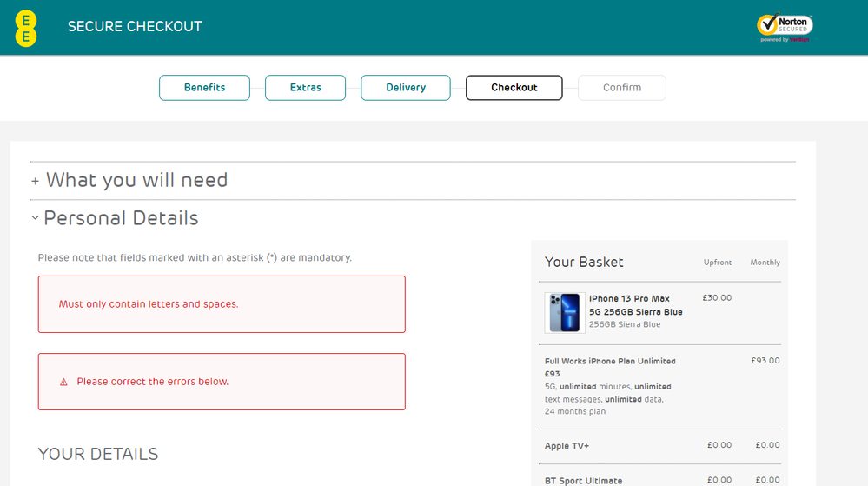Click the Upfront column header in basket
Viewport: 868px width, 486px height.
(x=718, y=263)
